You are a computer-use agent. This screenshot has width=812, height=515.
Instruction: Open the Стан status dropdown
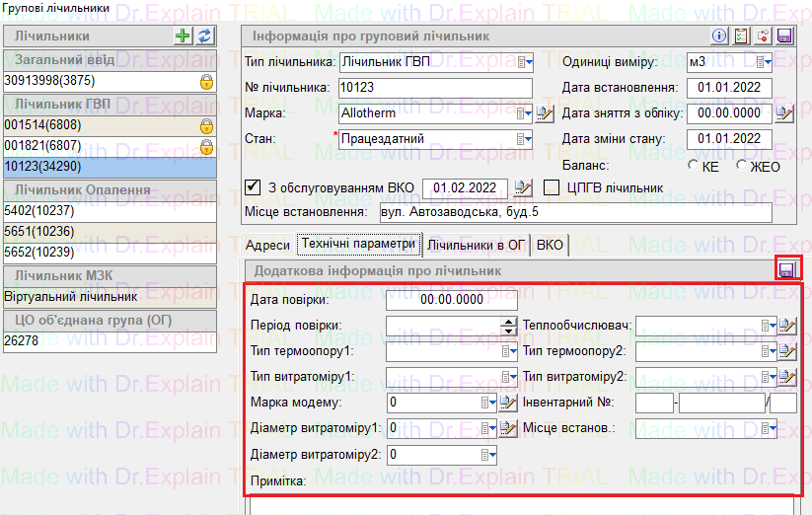tap(527, 139)
